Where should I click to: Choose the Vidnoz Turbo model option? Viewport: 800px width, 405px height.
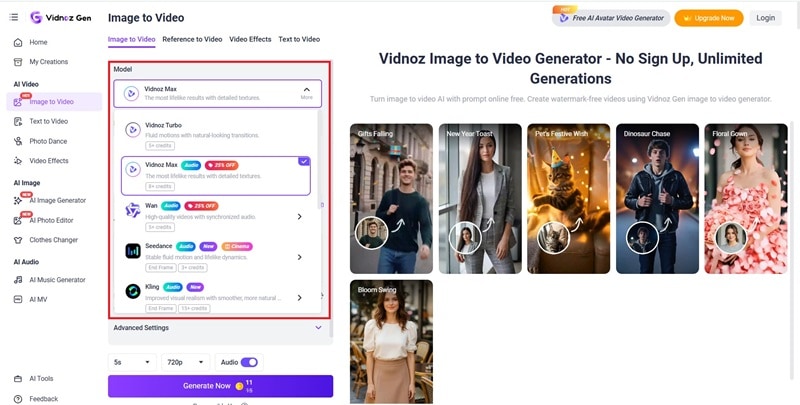click(216, 135)
